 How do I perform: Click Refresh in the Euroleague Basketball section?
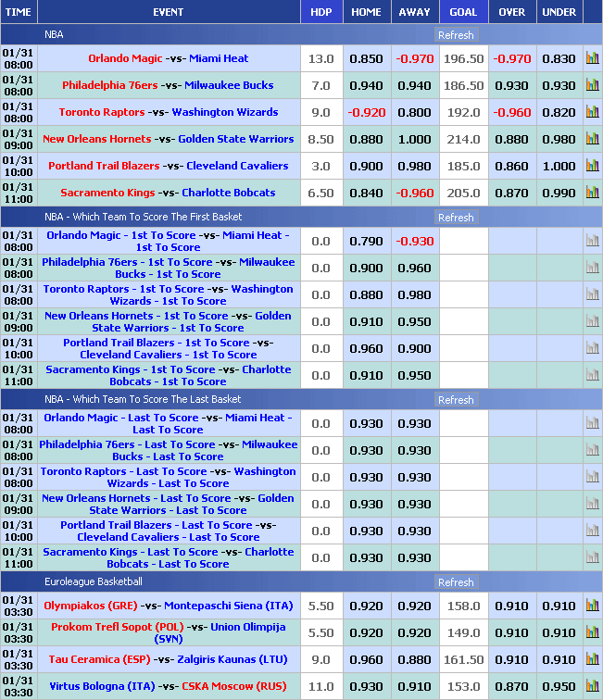tap(456, 582)
